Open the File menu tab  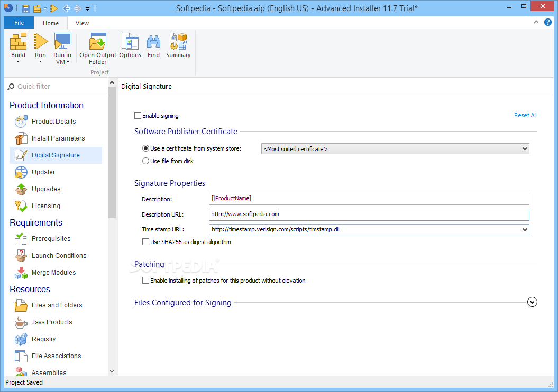coord(19,23)
